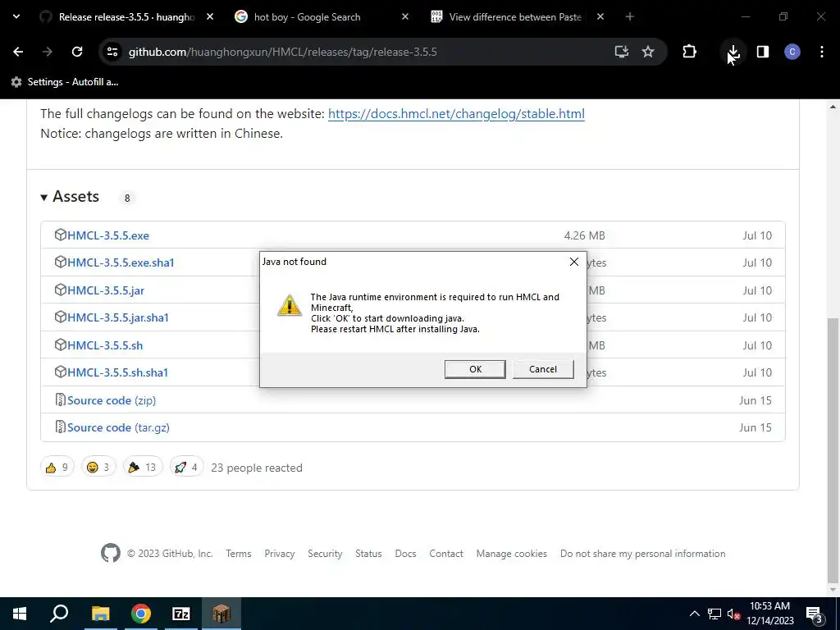This screenshot has height=630, width=840.
Task: Open the notification center icon
Action: 815,614
